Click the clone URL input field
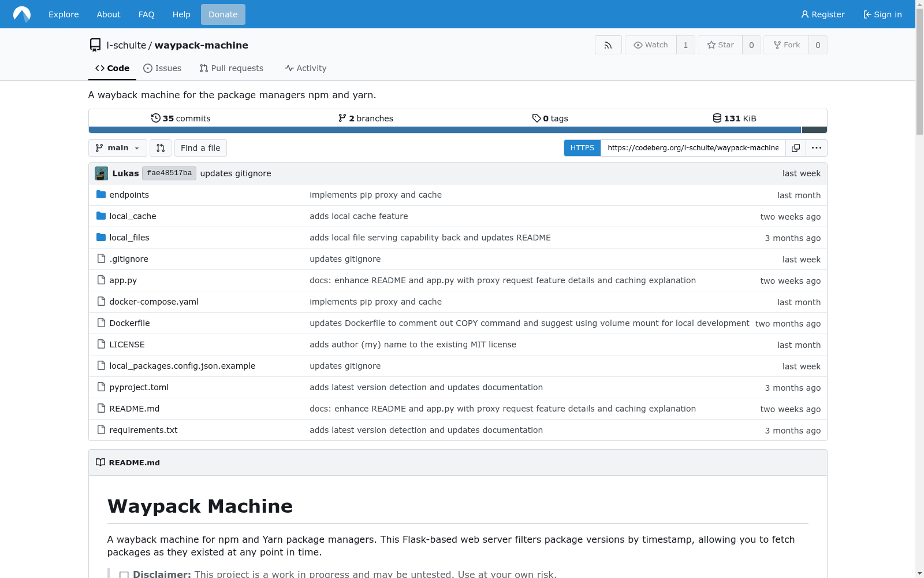The height and width of the screenshot is (578, 924). point(693,148)
